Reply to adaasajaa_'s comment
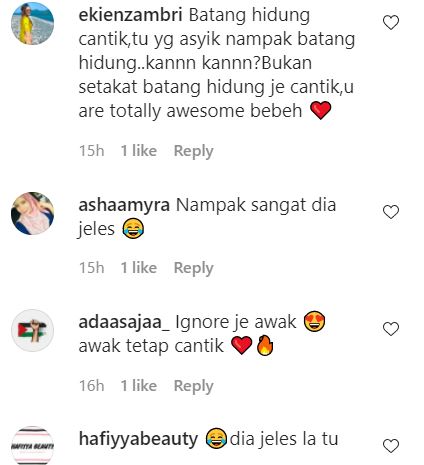 193,386
